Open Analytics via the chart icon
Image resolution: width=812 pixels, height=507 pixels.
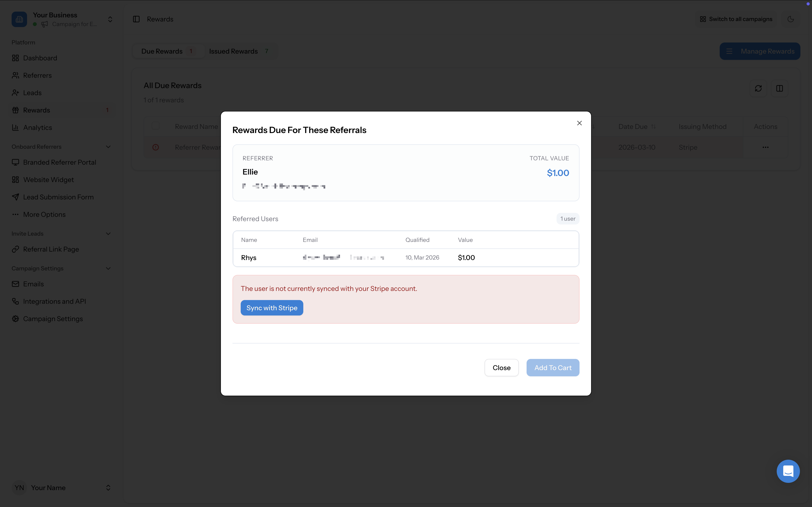coord(15,127)
